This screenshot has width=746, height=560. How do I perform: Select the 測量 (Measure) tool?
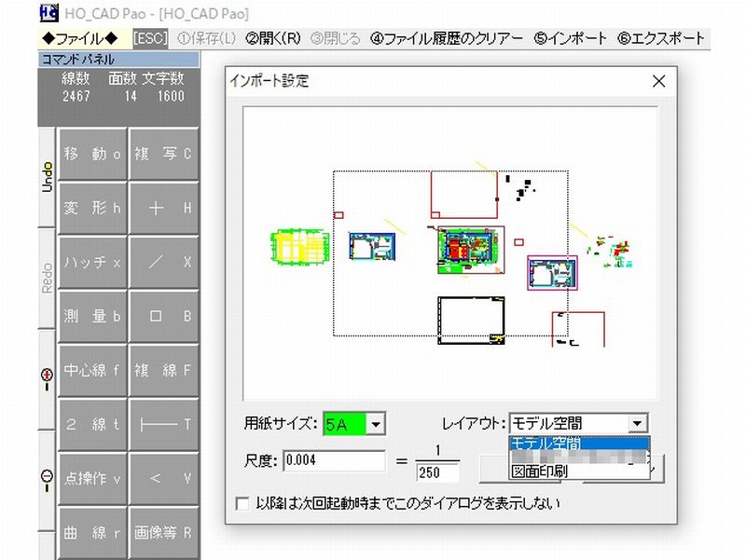point(92,317)
